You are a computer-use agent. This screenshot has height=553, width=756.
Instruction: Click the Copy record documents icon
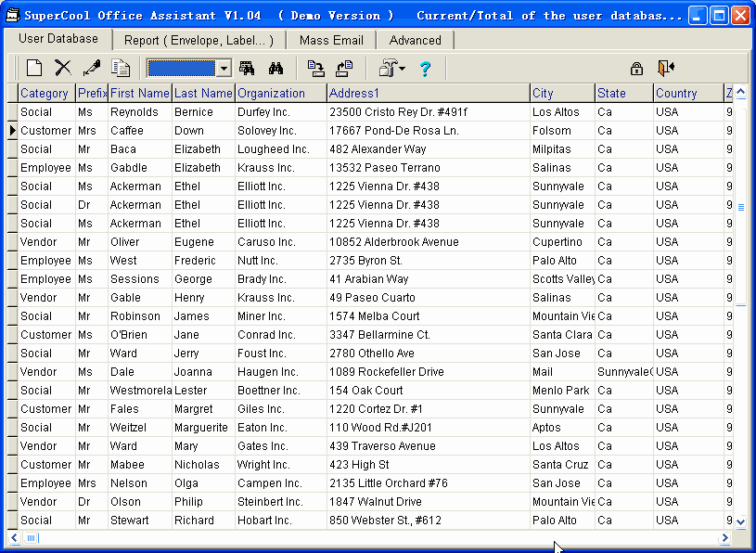pos(121,68)
